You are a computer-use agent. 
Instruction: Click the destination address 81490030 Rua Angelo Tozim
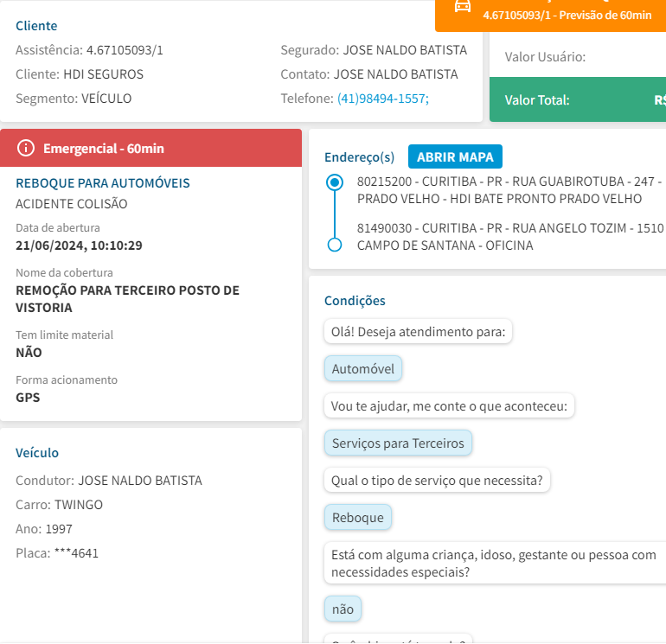(x=510, y=237)
